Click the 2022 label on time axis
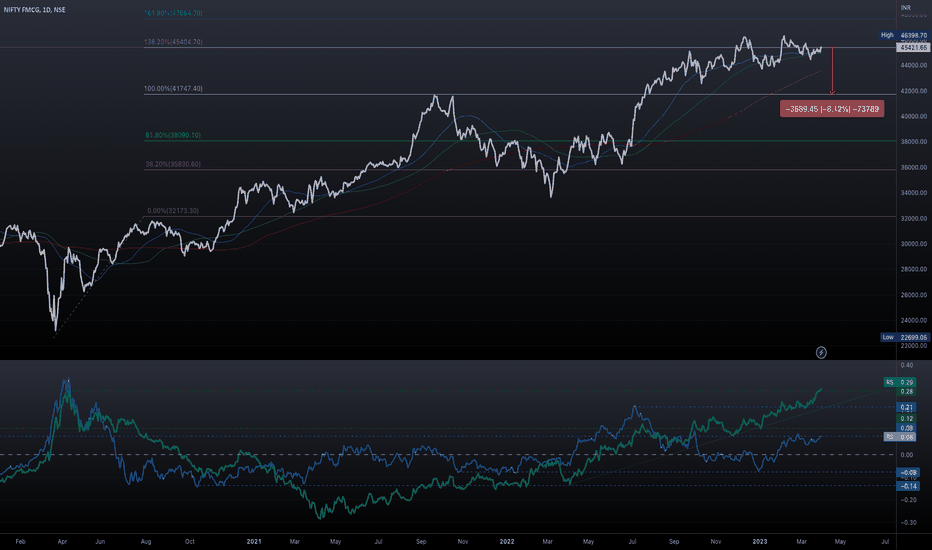Screen dimensions: 932x550 point(507,542)
